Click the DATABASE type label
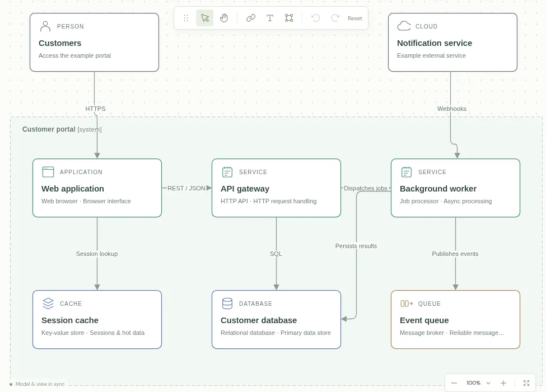 point(255,304)
